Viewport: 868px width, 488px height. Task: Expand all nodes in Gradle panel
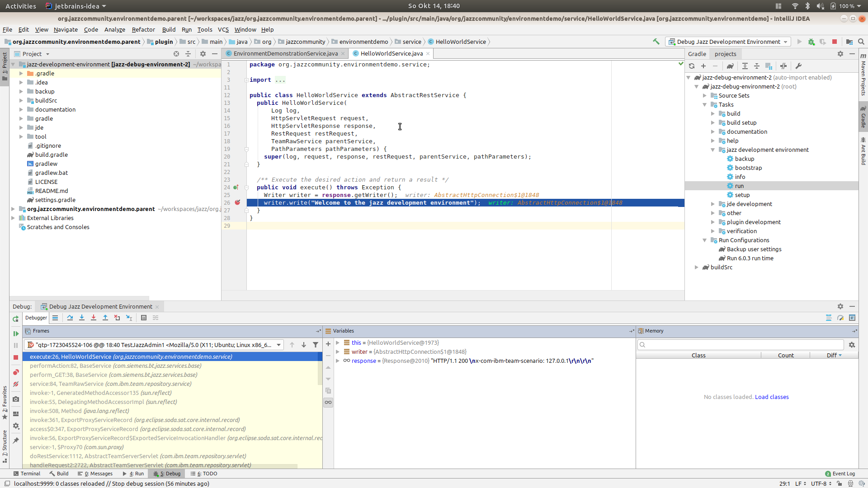pos(745,66)
